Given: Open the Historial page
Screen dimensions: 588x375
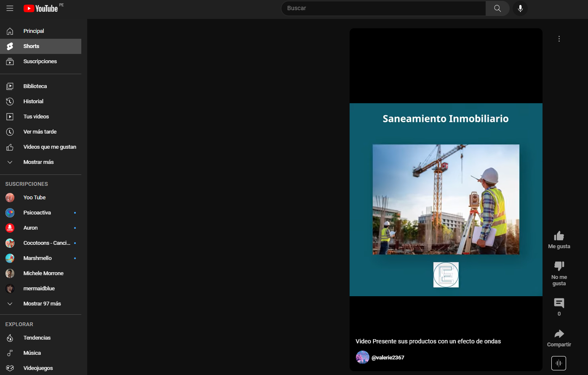Looking at the screenshot, I should [x=33, y=102].
